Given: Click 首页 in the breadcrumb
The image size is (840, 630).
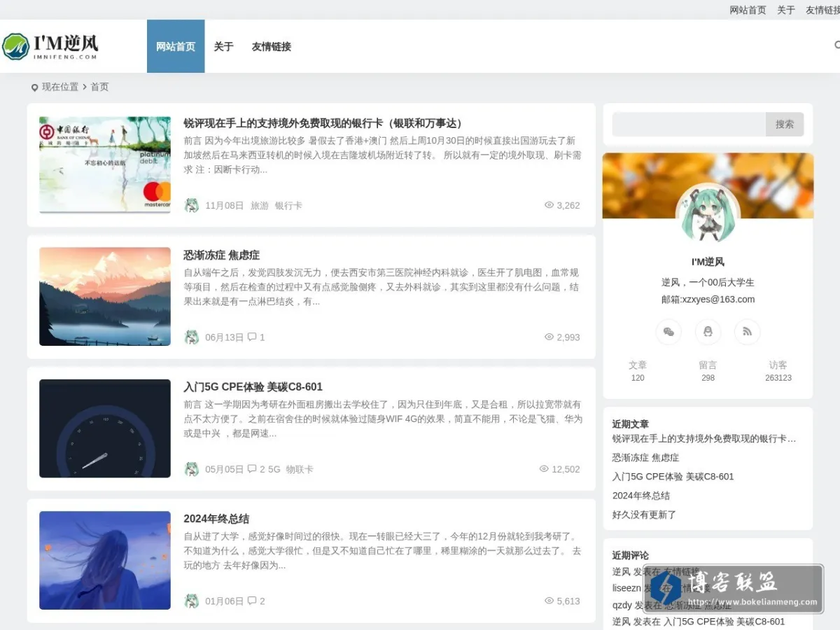Looking at the screenshot, I should [99, 87].
